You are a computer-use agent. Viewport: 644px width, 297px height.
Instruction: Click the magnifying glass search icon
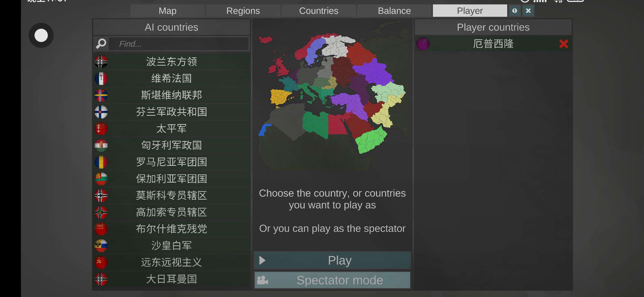tap(101, 43)
